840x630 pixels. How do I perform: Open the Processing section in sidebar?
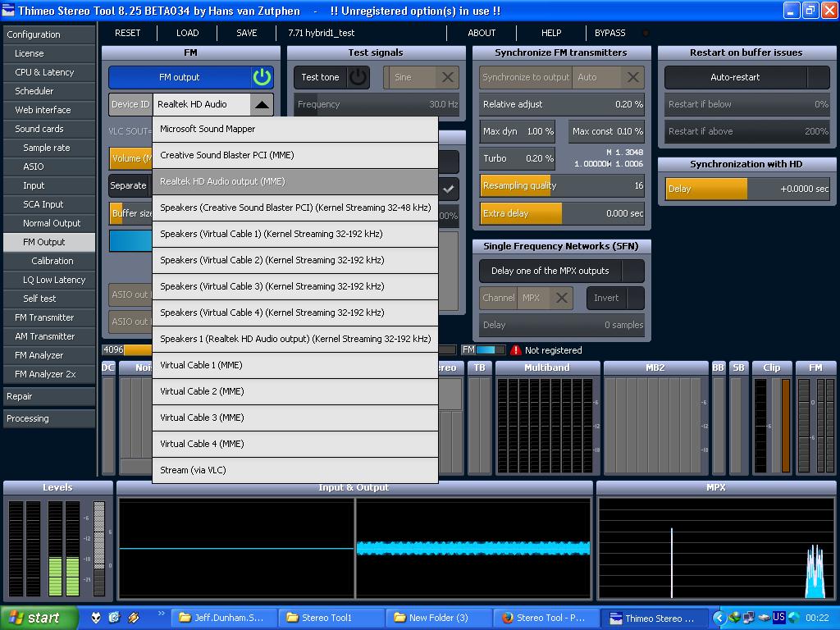point(48,418)
